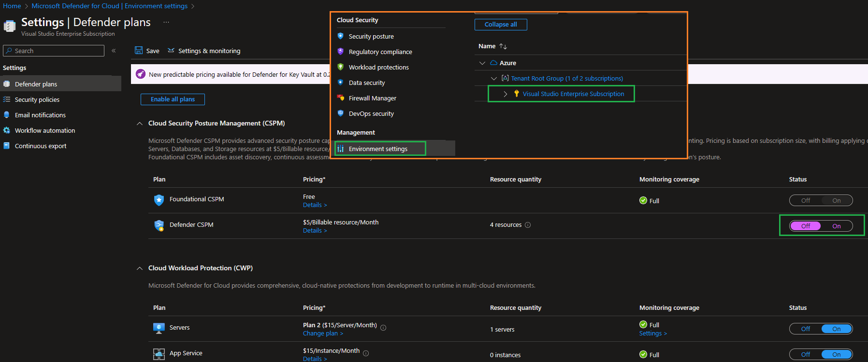The height and width of the screenshot is (362, 868).
Task: Click the Environment settings bars icon
Action: pos(341,149)
